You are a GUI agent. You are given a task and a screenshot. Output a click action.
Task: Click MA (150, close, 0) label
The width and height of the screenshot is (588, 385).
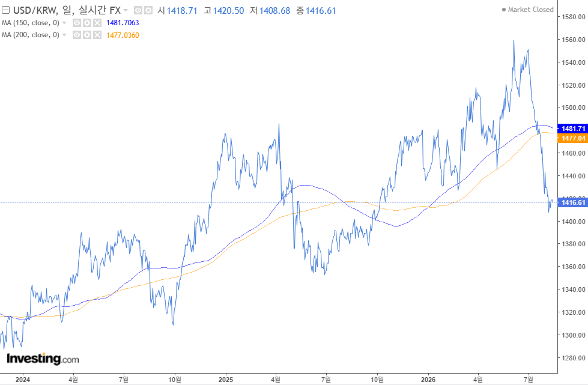(x=31, y=23)
